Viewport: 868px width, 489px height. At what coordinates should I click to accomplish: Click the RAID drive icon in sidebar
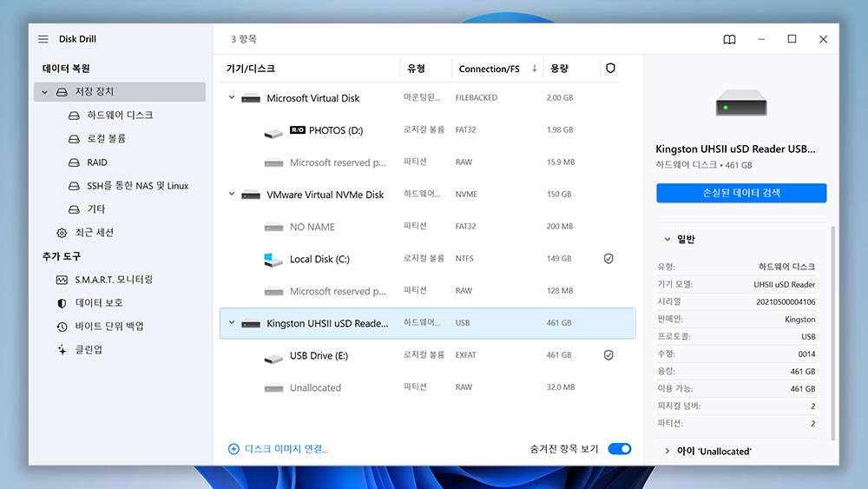[x=74, y=162]
